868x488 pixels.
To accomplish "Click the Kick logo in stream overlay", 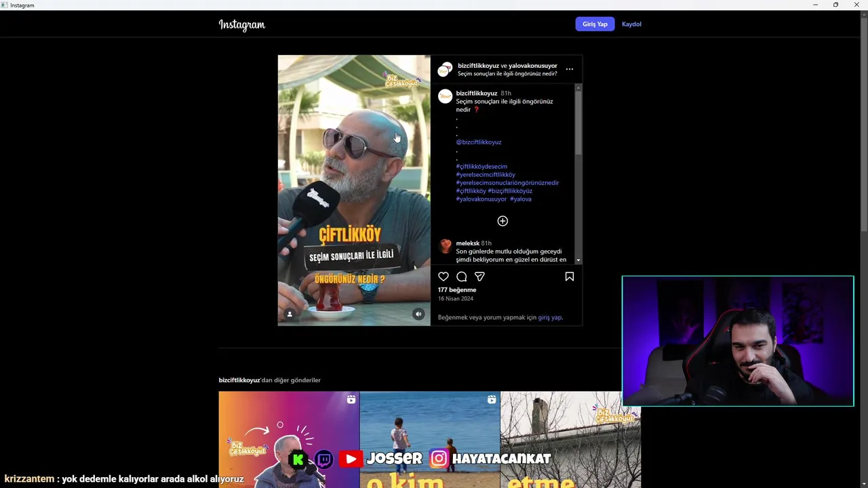I will [298, 460].
